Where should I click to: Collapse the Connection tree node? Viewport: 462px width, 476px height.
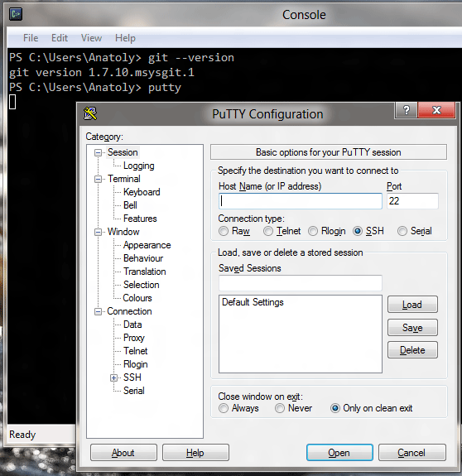tap(98, 312)
